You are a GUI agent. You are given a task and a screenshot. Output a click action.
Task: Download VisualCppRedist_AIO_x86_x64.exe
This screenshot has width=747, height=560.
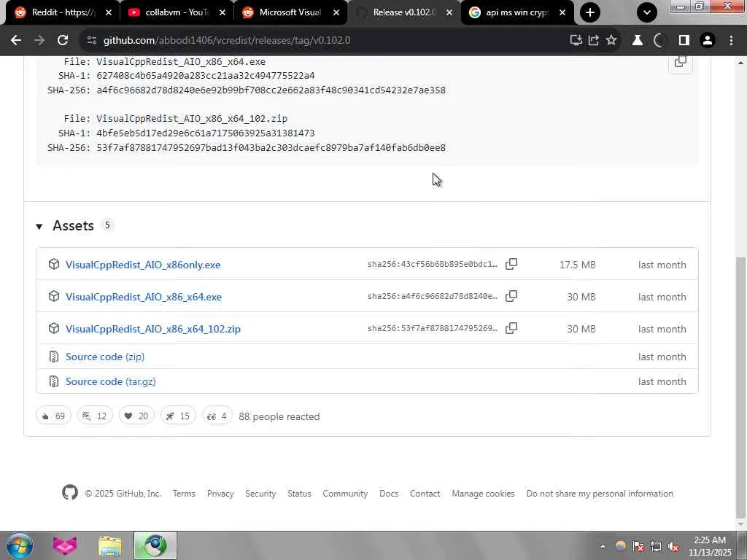point(144,297)
